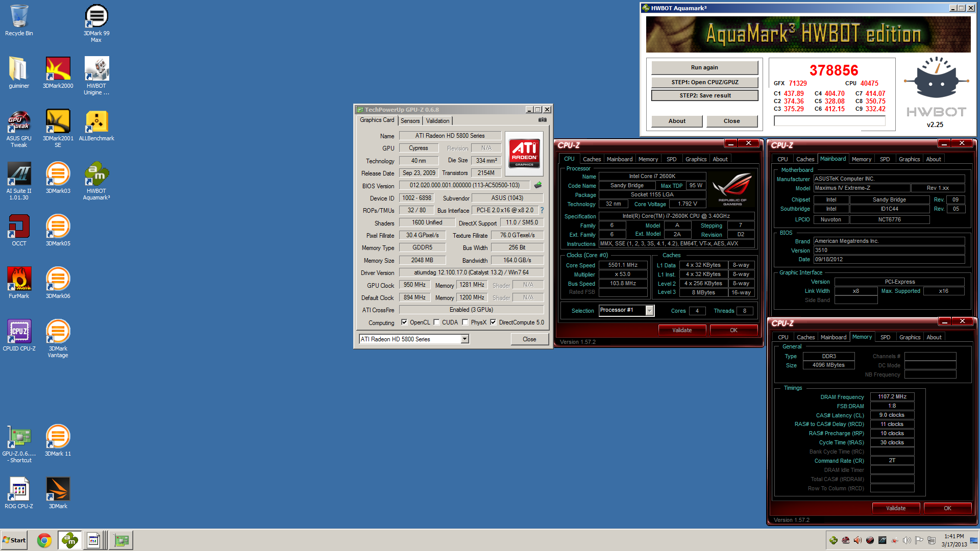This screenshot has width=980, height=551.
Task: Open the ROG CPU-Z desktop icon
Action: pos(19,493)
